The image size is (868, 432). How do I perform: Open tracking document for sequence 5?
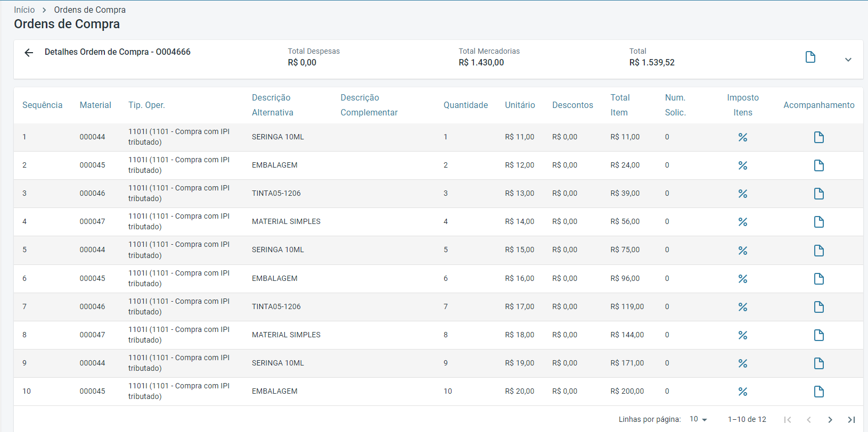[818, 251]
